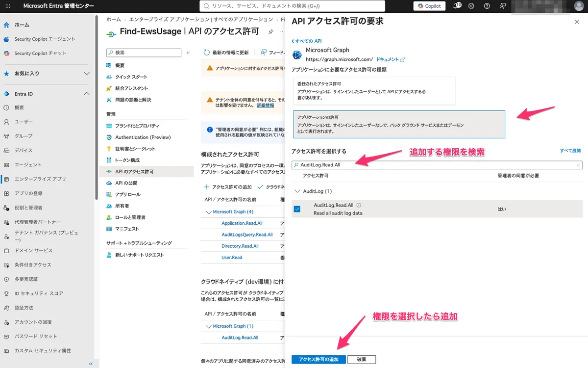Click the pin icon next to page title

(x=271, y=31)
